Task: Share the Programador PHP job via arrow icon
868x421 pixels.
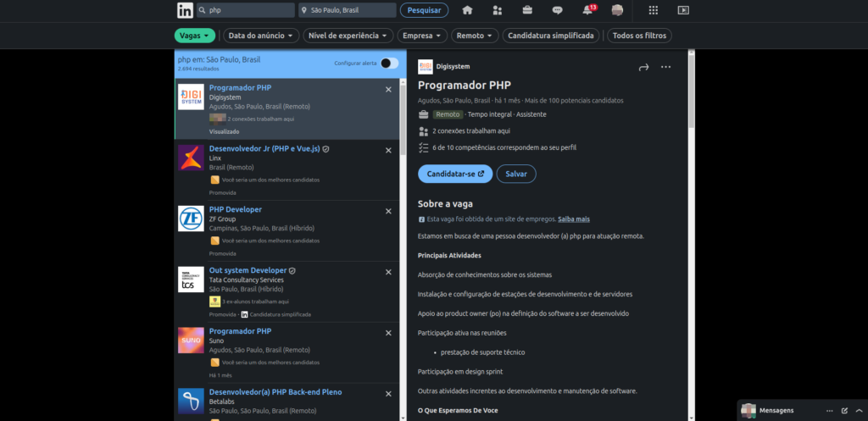Action: click(643, 67)
